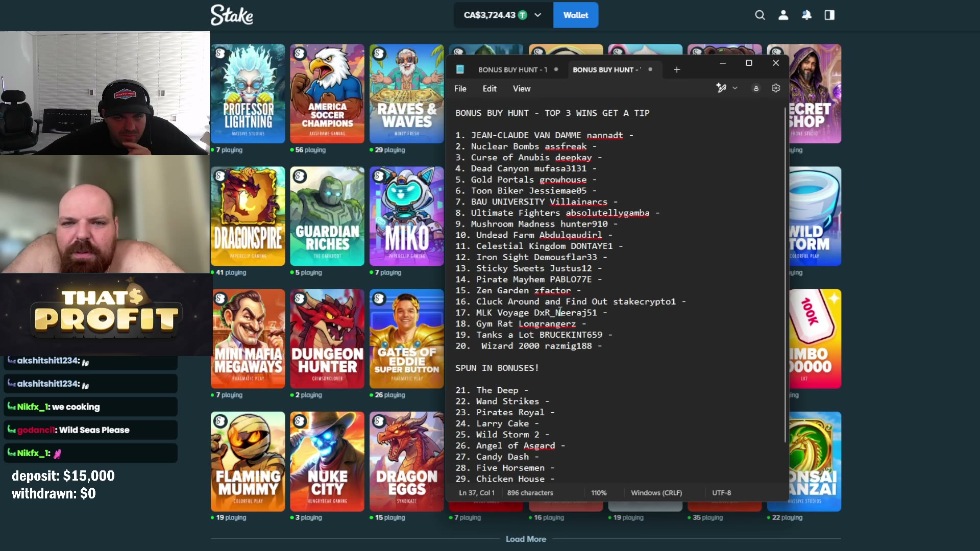Viewport: 980px width, 551px height.
Task: Open the Mini Mafia Megaways game
Action: tap(248, 339)
